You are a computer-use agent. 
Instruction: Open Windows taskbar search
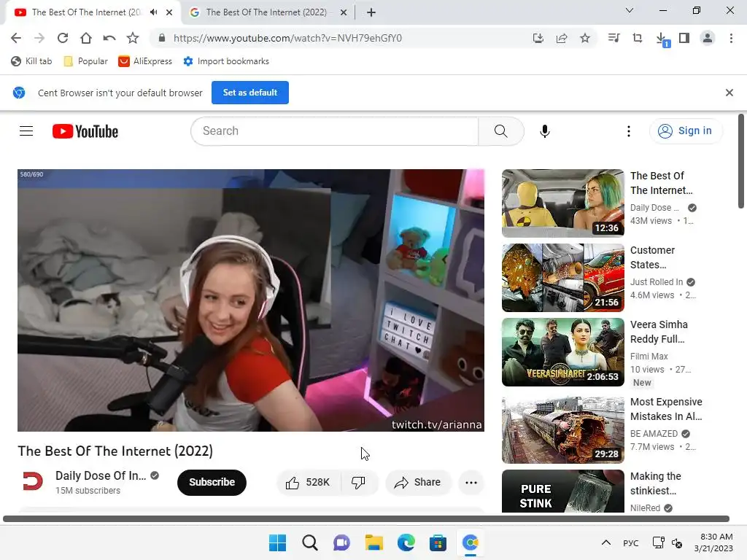pyautogui.click(x=309, y=542)
